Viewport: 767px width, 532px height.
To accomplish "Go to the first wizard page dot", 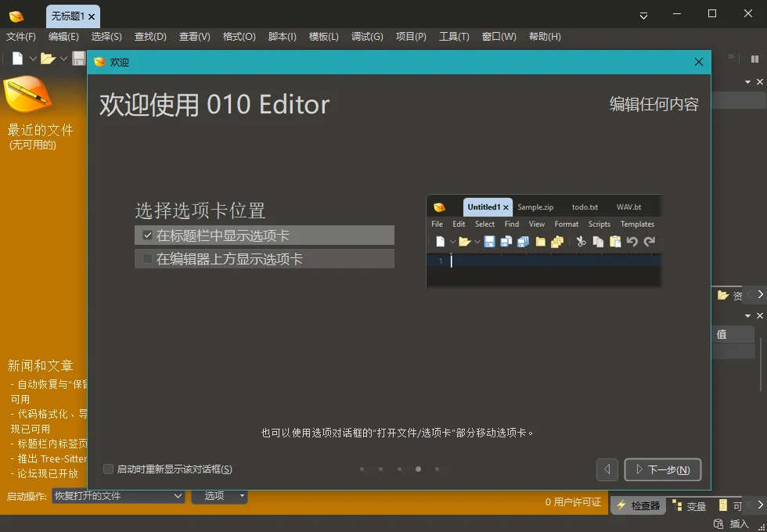I will [362, 469].
